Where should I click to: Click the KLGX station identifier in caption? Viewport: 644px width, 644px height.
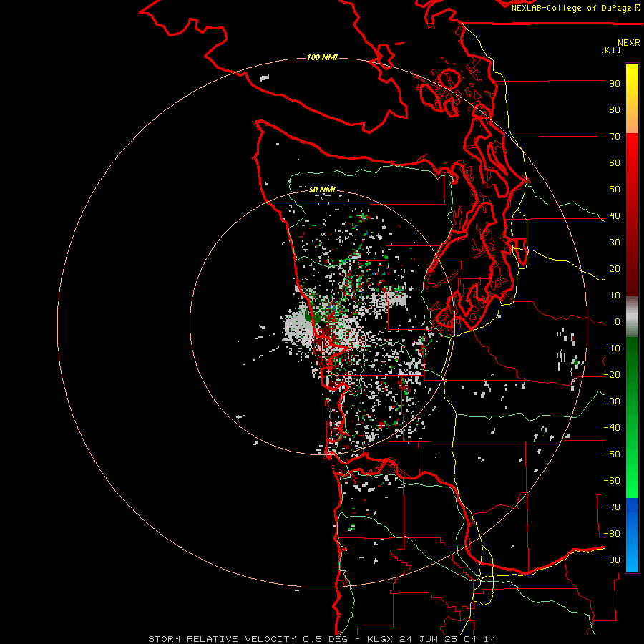(x=381, y=639)
